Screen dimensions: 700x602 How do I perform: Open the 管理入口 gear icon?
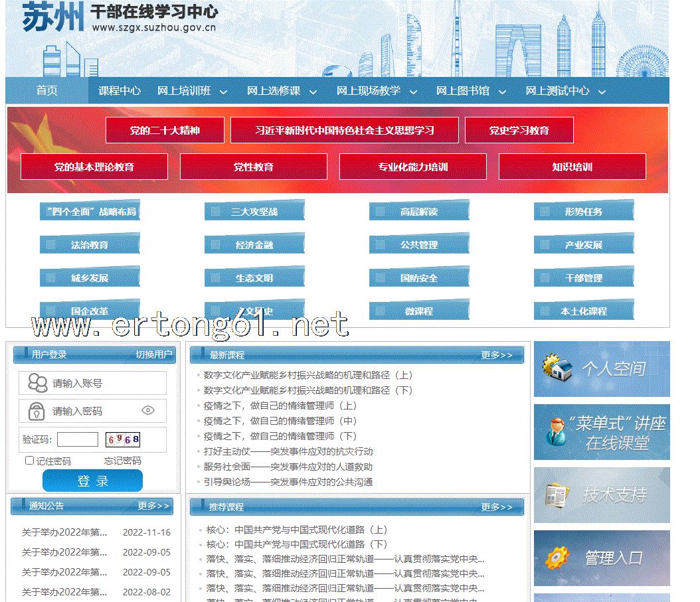556,558
